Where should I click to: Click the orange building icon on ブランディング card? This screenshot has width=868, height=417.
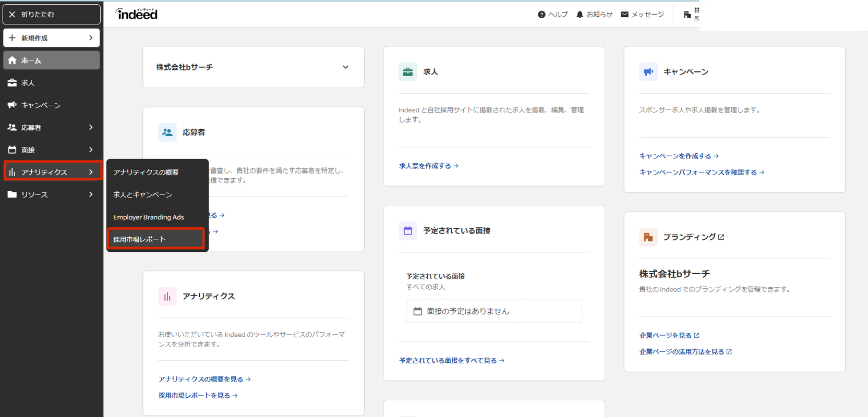tap(648, 237)
